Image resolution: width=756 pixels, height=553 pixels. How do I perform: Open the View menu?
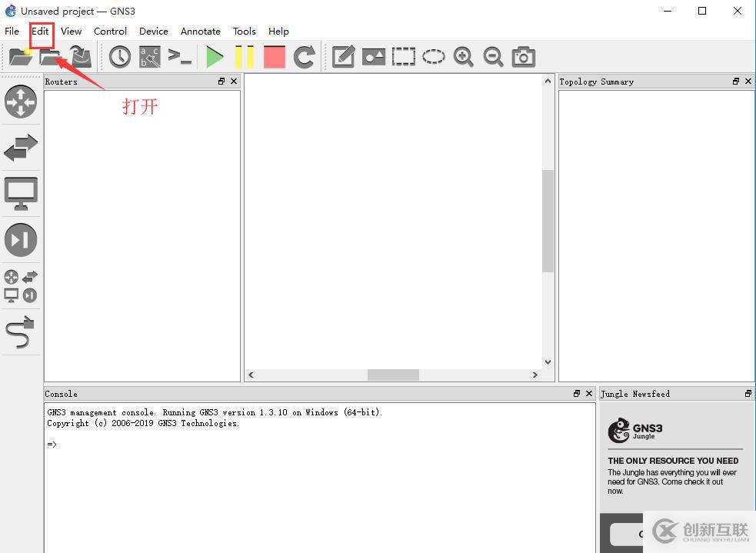coord(71,32)
